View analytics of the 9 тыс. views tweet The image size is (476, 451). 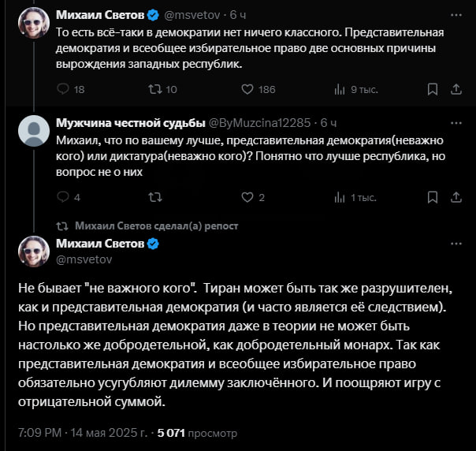coord(339,90)
